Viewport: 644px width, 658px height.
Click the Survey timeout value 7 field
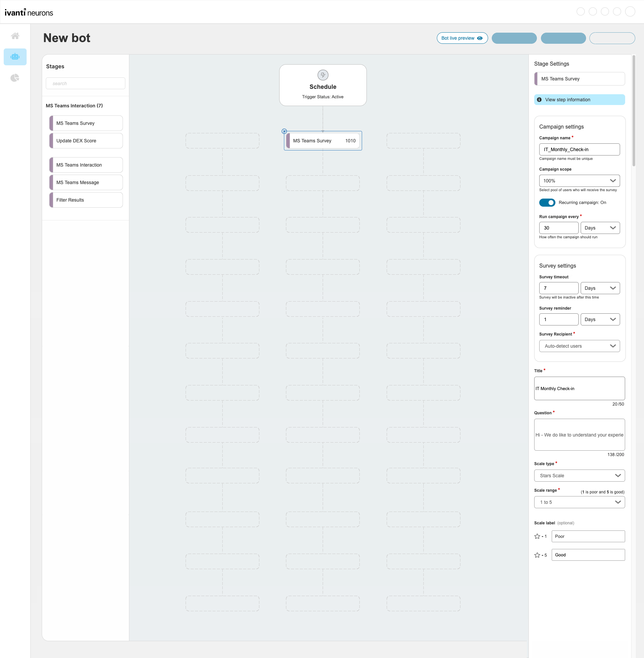click(x=559, y=288)
